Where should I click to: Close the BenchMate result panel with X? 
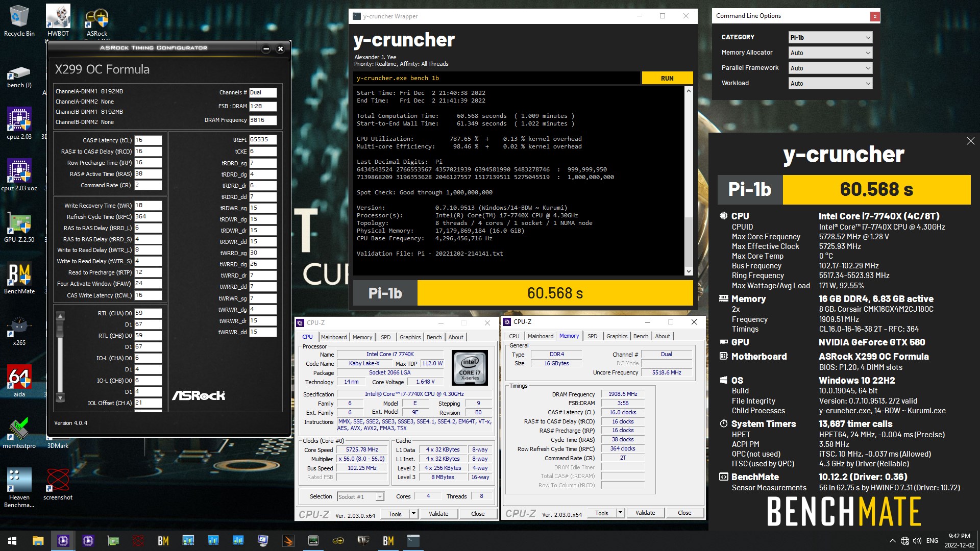coord(970,141)
